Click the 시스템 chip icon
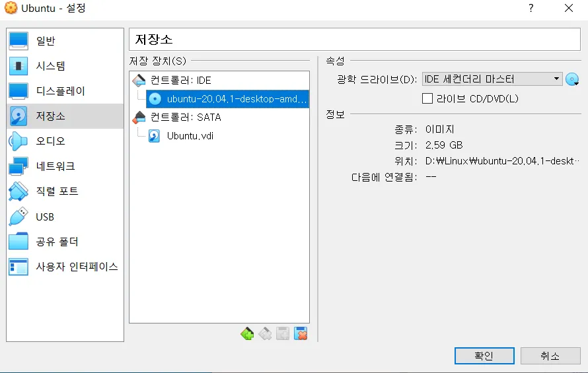This screenshot has width=588, height=373. 18,66
